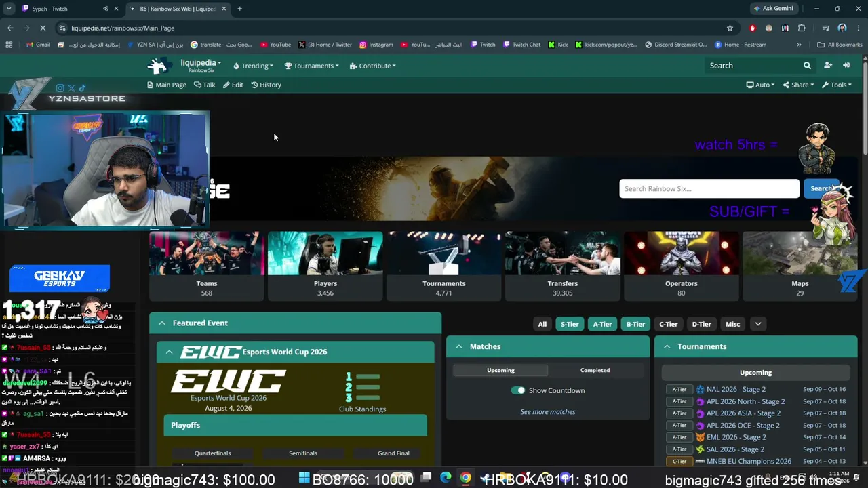Toggle the A-Tier filter
This screenshot has height=488, width=868.
[x=603, y=324]
